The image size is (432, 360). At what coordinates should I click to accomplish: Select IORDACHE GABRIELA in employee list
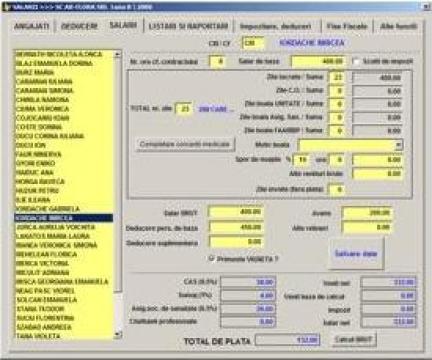coord(64,209)
